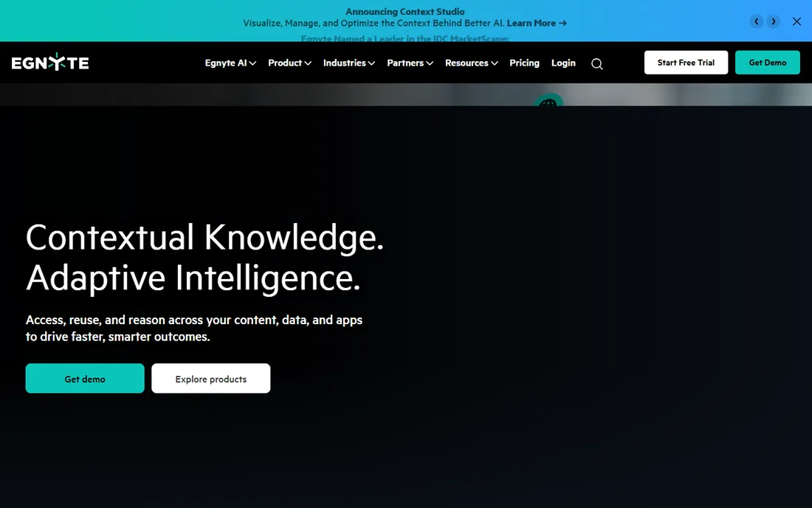The image size is (812, 508).
Task: Expand the Partners menu
Action: 410,63
